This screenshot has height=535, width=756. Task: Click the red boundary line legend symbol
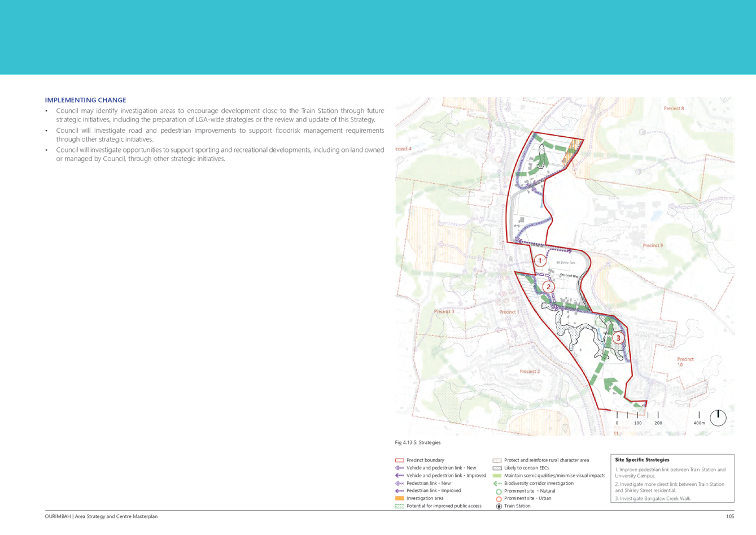coord(399,460)
